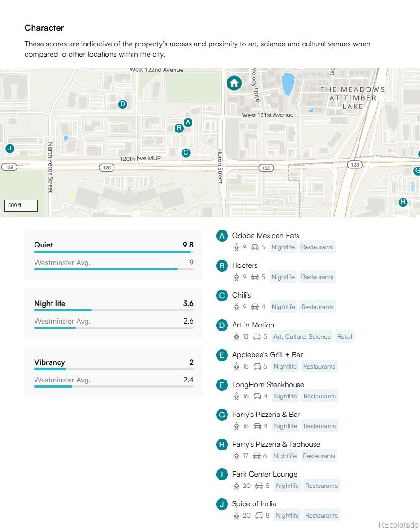Click the Quiet score bar
This screenshot has width=420, height=530.
114,252
